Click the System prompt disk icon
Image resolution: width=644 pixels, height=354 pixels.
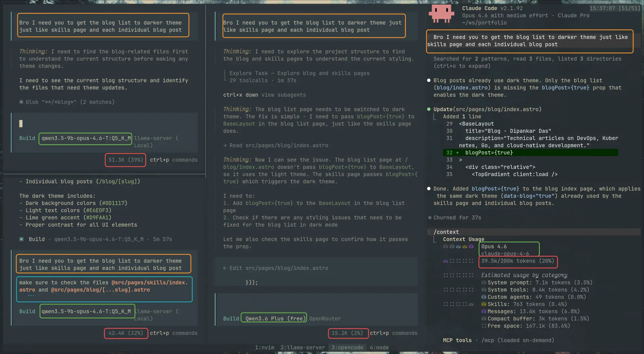point(484,283)
